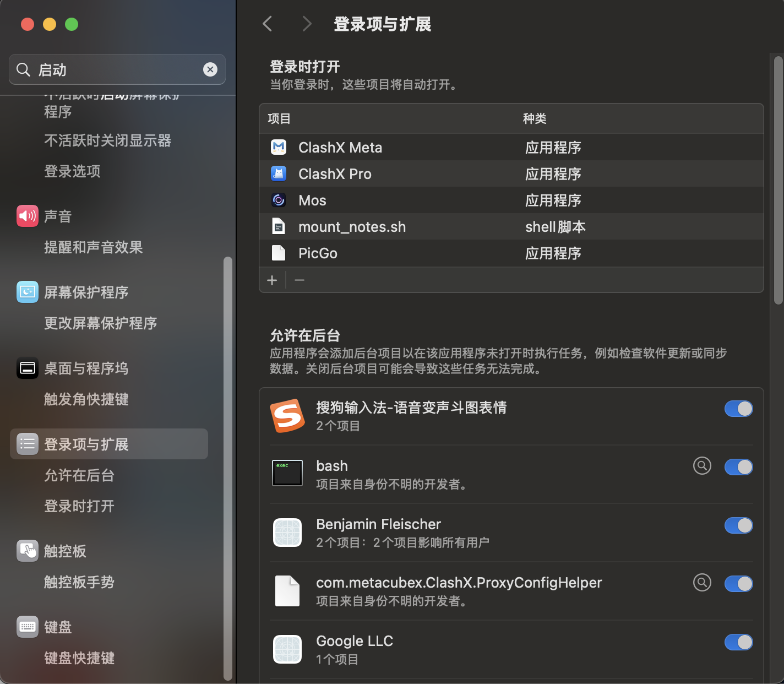This screenshot has width=784, height=684.
Task: Click the plus button to add login item
Action: click(272, 280)
